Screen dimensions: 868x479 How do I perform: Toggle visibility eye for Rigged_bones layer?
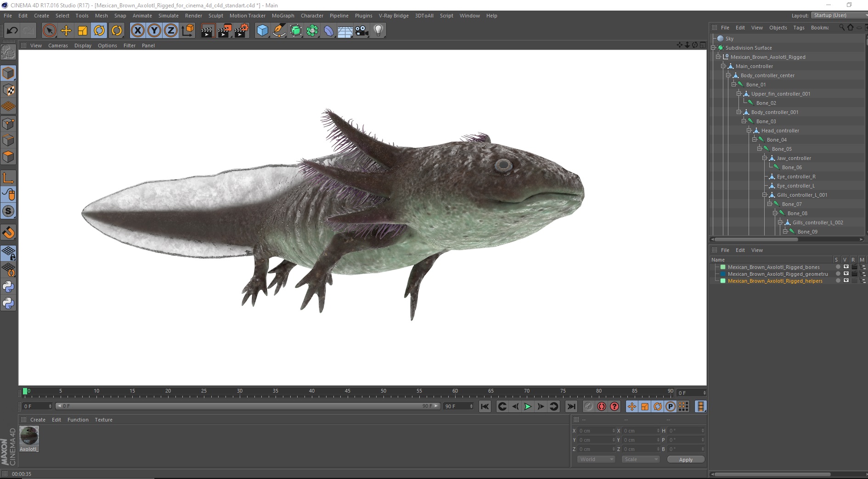pyautogui.click(x=846, y=267)
